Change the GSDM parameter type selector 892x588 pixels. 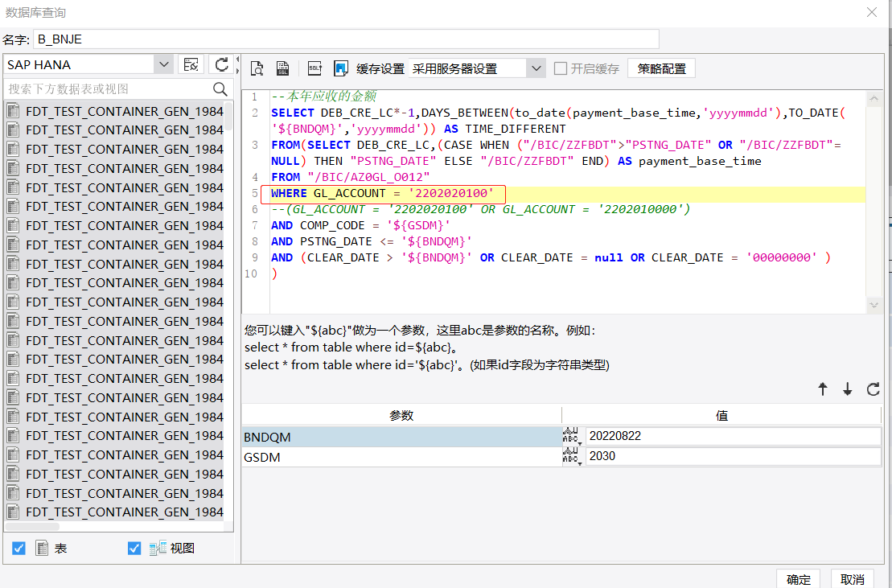click(x=572, y=456)
